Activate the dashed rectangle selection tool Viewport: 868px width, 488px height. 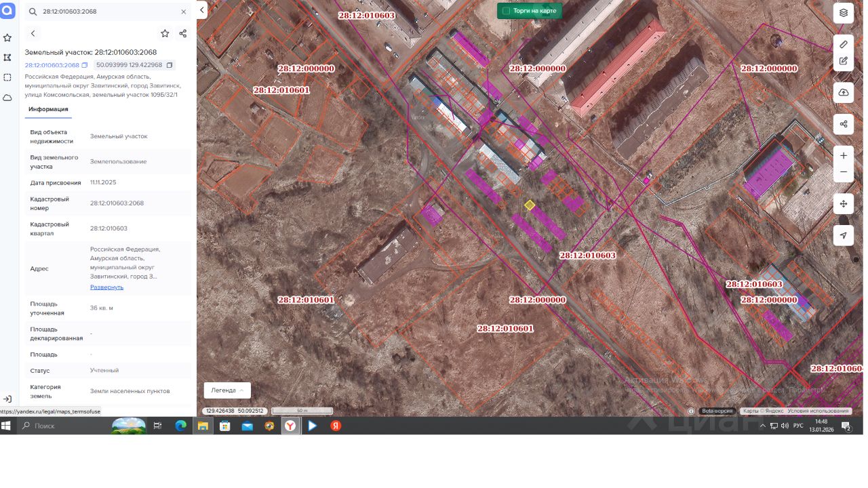[7, 77]
